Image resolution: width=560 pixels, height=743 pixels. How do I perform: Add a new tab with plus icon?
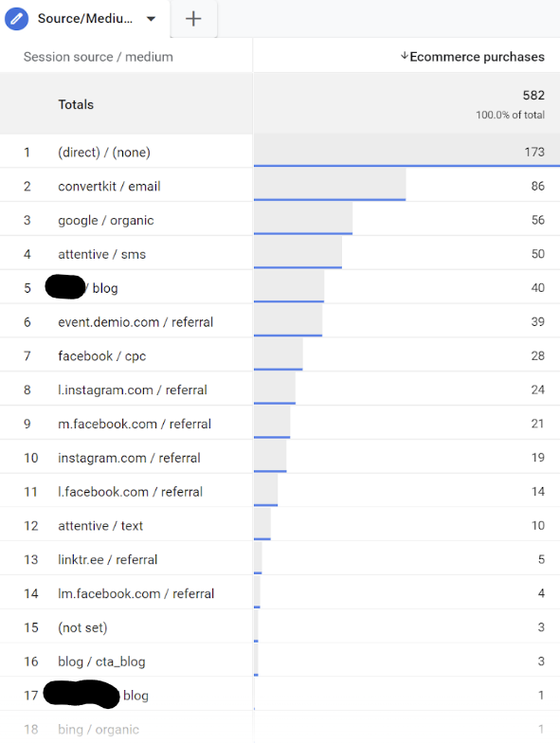click(193, 19)
